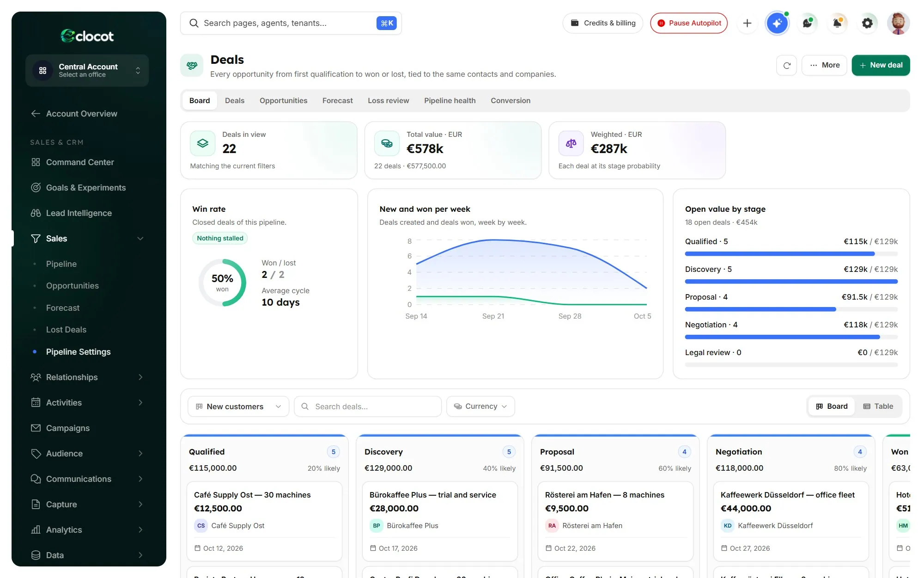Click the refresh icon beside More
The image size is (924, 578).
(786, 65)
